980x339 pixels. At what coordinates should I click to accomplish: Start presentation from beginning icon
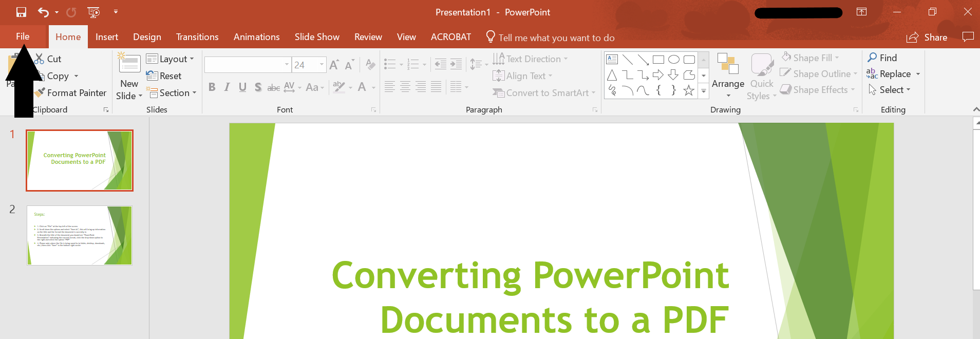(x=93, y=12)
